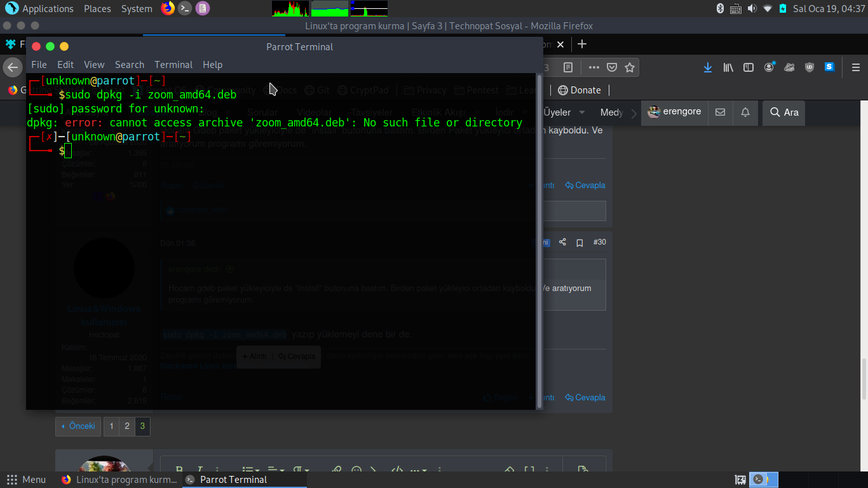Screen dimensions: 868x488
Task: Go to forum page 2
Action: click(127, 426)
